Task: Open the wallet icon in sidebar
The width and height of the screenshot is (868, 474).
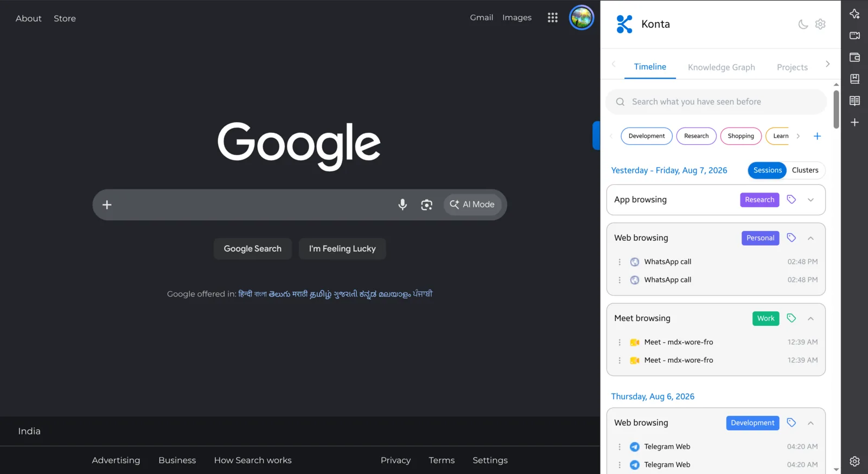Action: click(x=854, y=57)
